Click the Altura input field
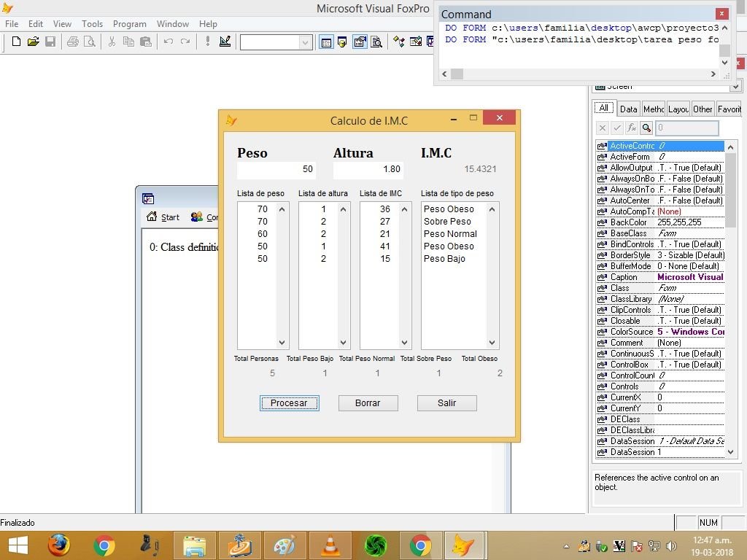 pos(368,169)
